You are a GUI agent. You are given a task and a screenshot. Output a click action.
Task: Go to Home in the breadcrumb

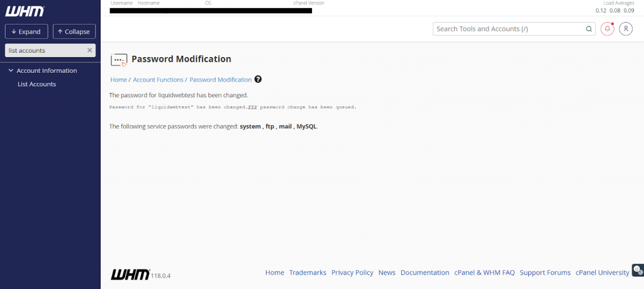point(119,80)
